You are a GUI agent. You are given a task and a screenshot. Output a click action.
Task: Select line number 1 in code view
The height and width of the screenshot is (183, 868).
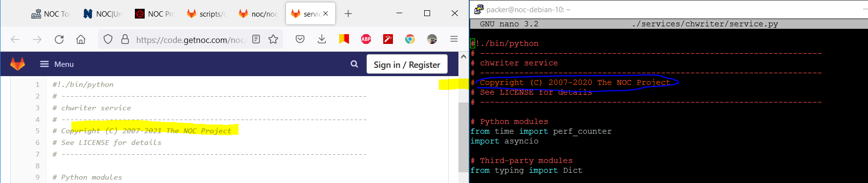click(37, 84)
